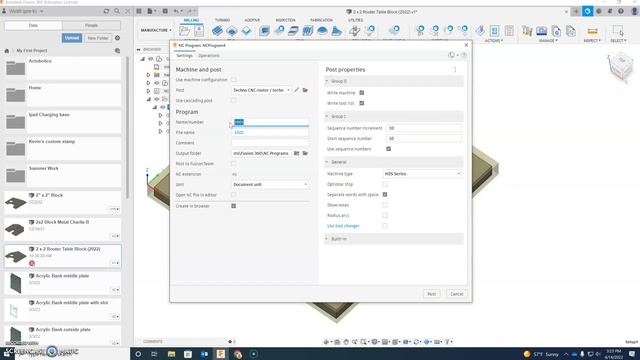
Task: Select the Drill toolbar icon
Action: tap(355, 31)
